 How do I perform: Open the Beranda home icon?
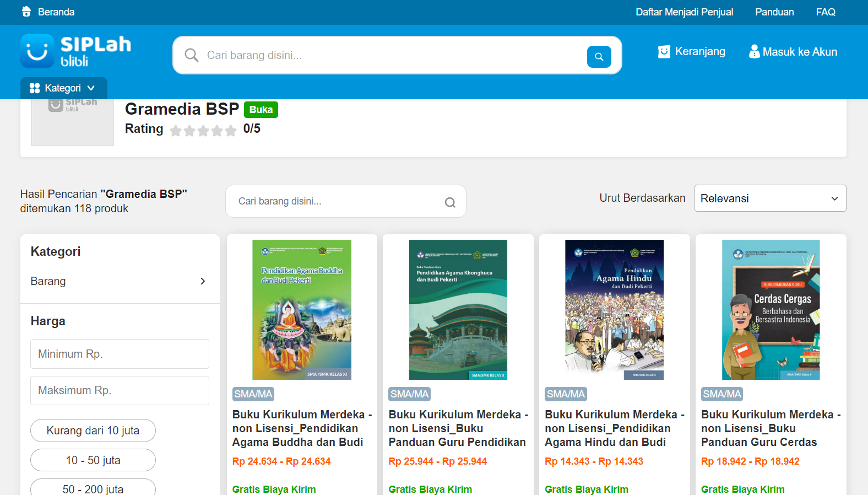[26, 12]
